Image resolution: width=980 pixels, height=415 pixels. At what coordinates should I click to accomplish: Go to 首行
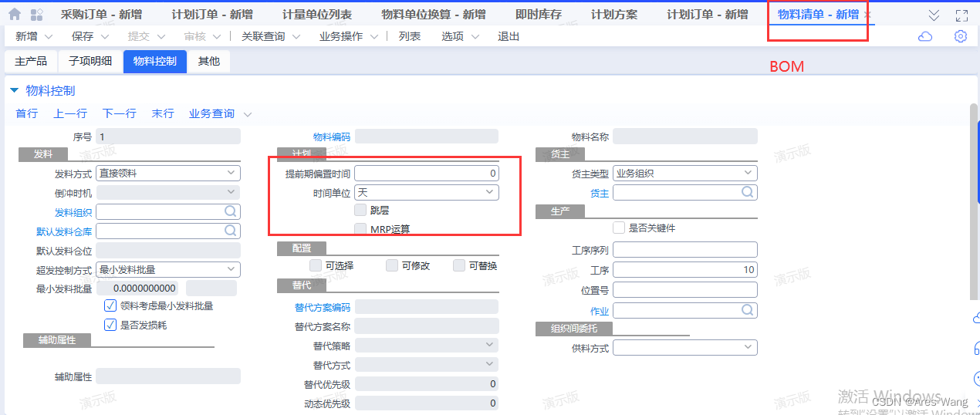coord(26,113)
